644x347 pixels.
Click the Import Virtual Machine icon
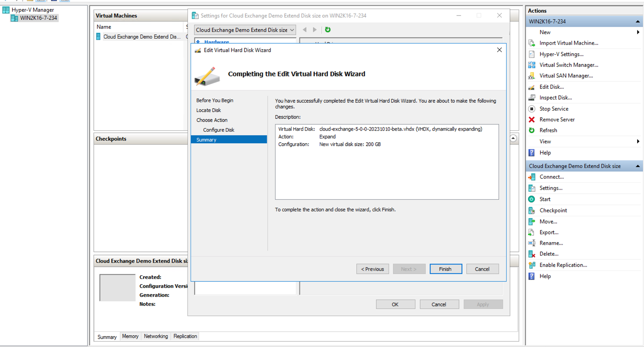(x=532, y=43)
